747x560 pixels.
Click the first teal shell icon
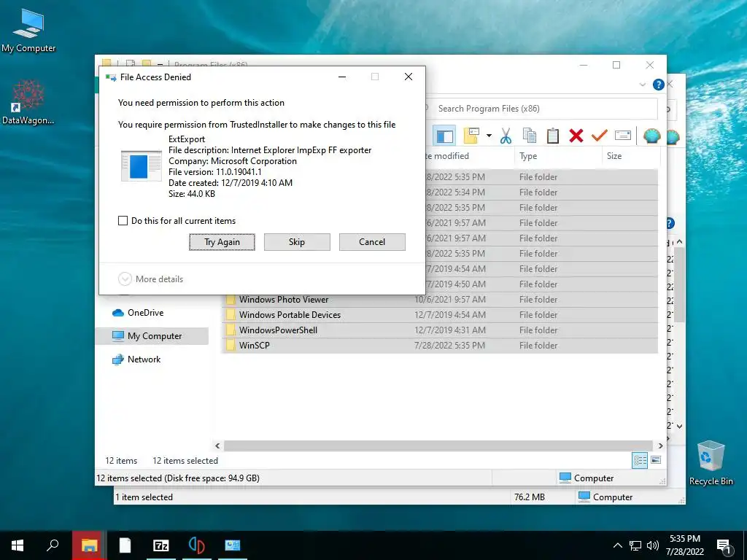[x=651, y=136]
